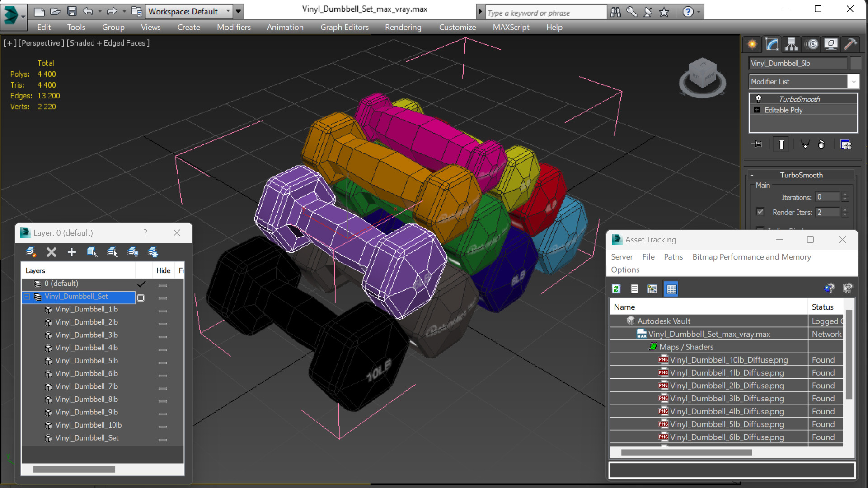Image resolution: width=868 pixels, height=488 pixels.
Task: Open the Utilities hammer panel tab
Action: tap(850, 44)
